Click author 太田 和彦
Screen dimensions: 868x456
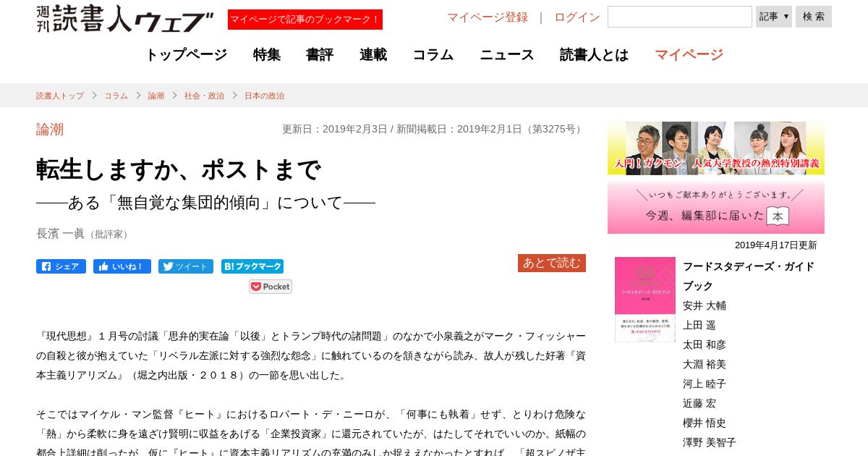click(705, 345)
